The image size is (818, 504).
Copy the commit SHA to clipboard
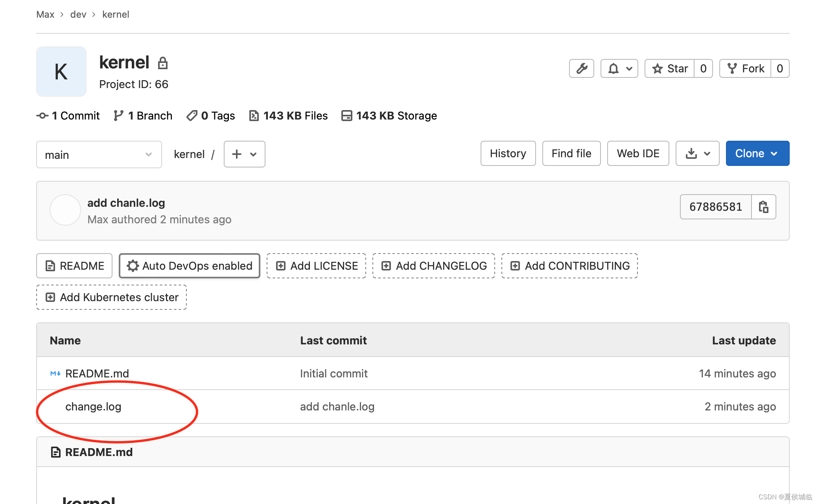pyautogui.click(x=764, y=207)
